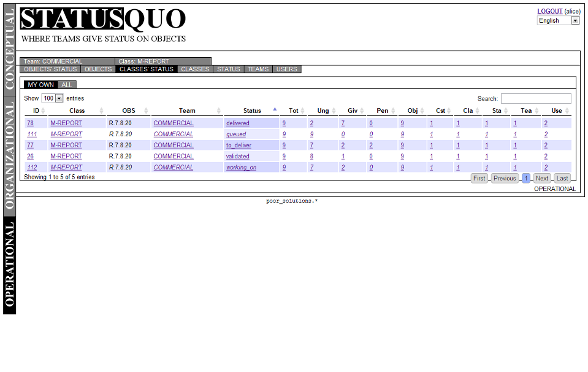The height and width of the screenshot is (372, 588).
Task: Open the COMMERCIAL team link in row 78
Action: click(173, 123)
